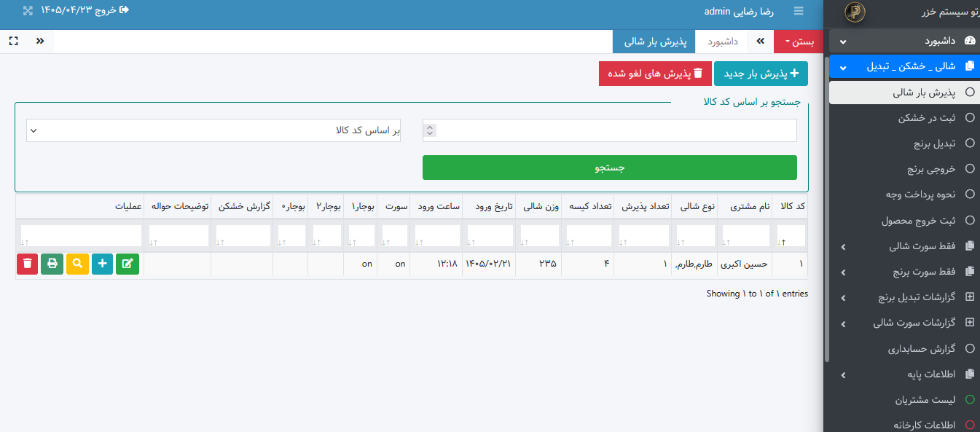Click the copy icon beside اطلاعات پایه
Viewport: 980px width, 432px height.
[970, 374]
